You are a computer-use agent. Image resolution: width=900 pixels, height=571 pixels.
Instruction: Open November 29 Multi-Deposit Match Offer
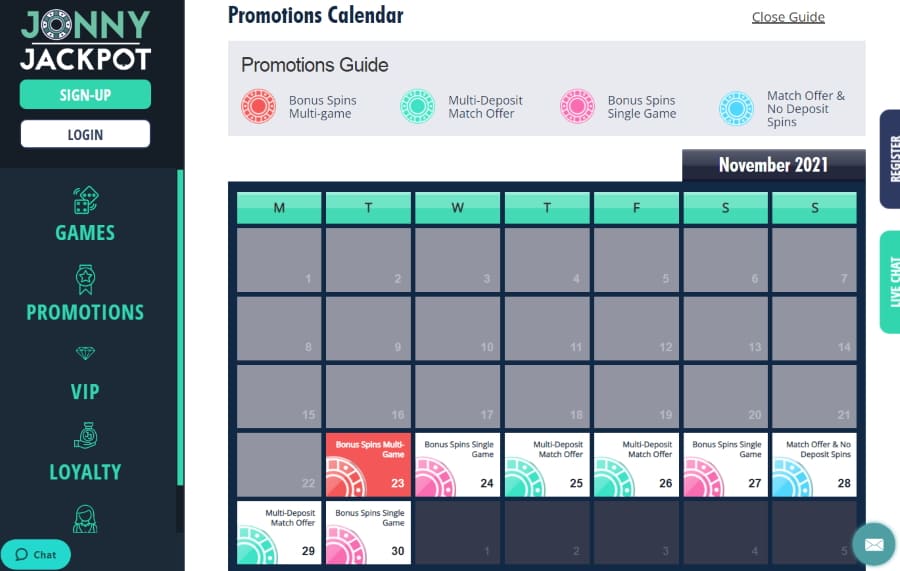pyautogui.click(x=279, y=533)
